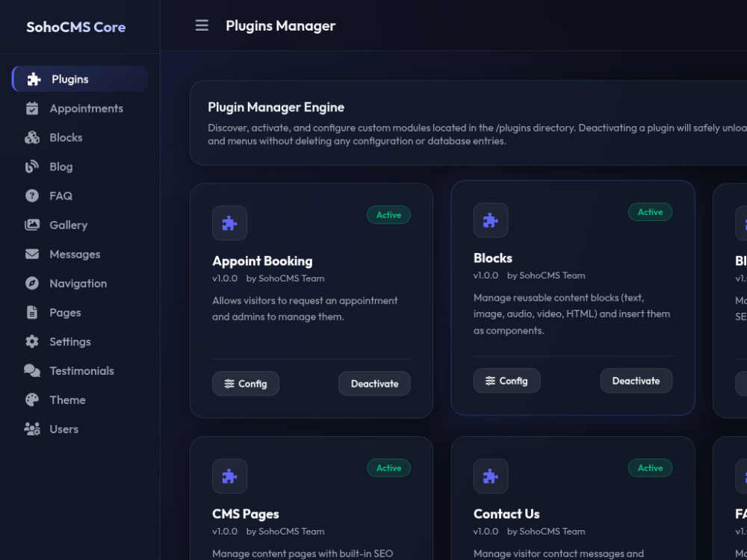
Task: Navigate to Gallery in sidebar
Action: 80,225
